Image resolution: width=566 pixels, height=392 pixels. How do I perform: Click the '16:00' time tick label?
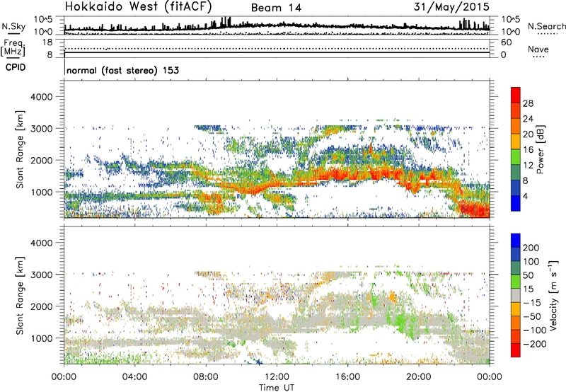(347, 377)
